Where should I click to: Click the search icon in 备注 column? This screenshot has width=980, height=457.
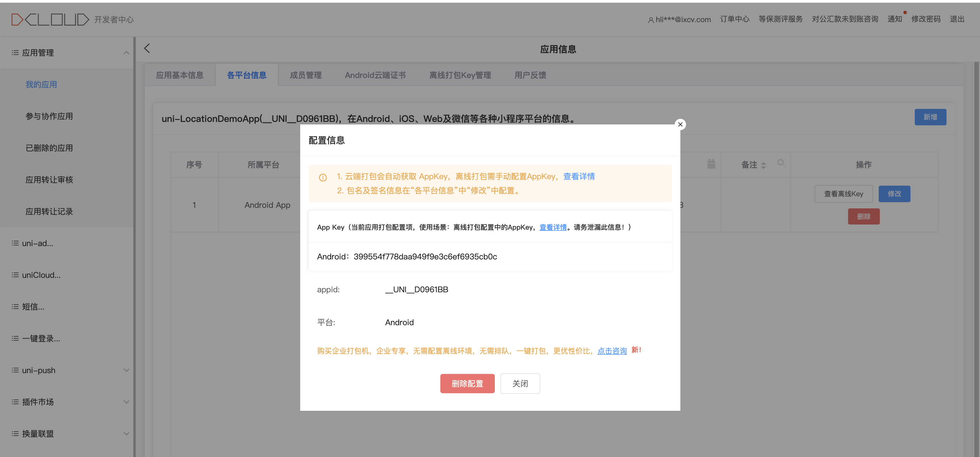pos(781,163)
